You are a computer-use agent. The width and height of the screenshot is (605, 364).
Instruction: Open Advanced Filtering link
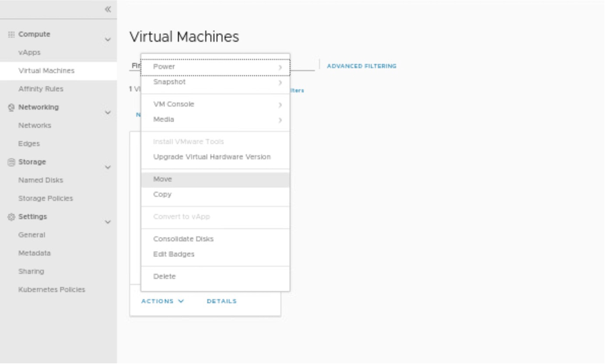[361, 66]
